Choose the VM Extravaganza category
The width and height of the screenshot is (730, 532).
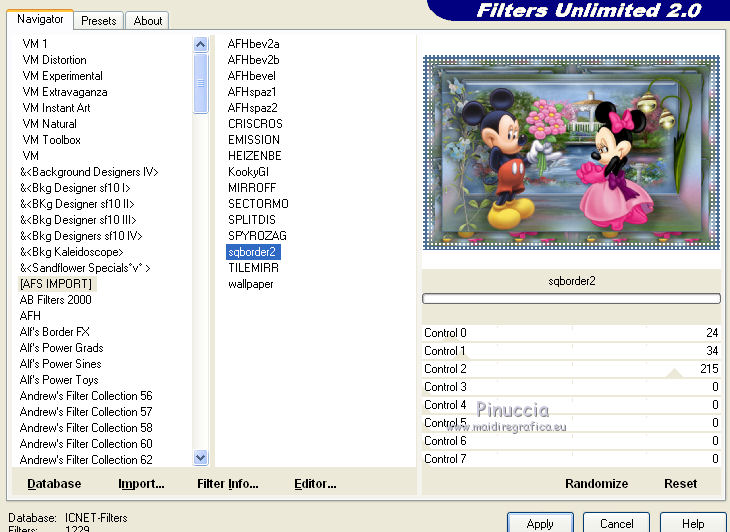[x=65, y=92]
